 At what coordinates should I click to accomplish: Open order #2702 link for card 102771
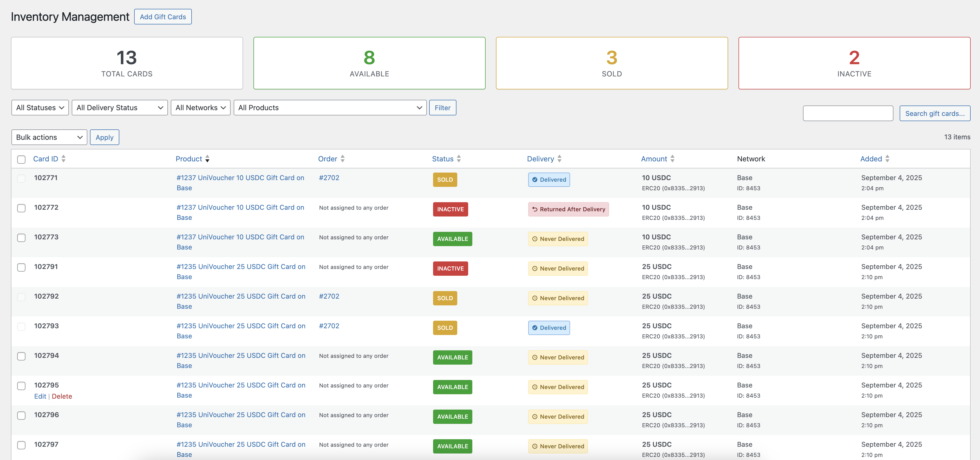[x=329, y=178]
